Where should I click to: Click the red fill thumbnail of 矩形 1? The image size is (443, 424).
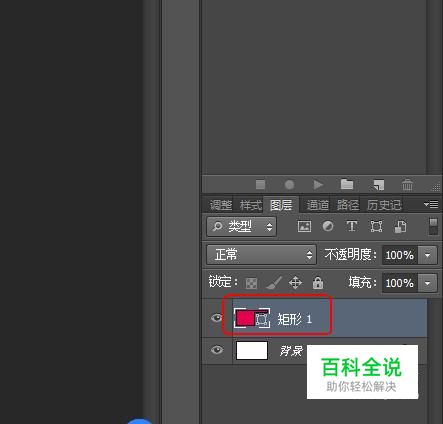point(245,319)
